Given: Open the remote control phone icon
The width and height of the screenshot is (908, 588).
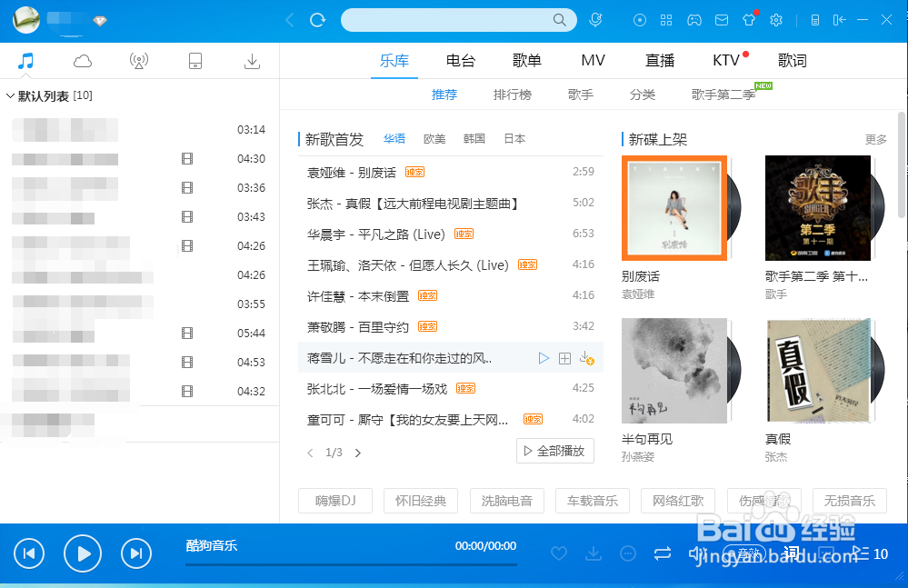Looking at the screenshot, I should coord(814,20).
